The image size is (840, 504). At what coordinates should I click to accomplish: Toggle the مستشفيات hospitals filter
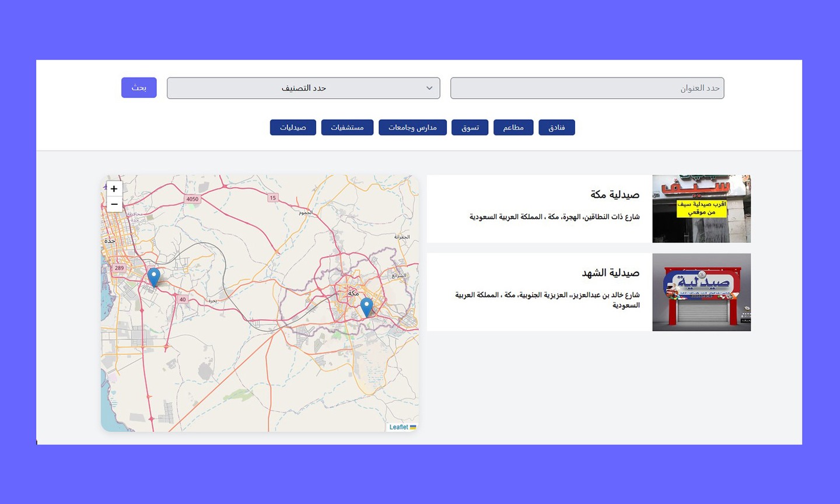click(x=347, y=127)
